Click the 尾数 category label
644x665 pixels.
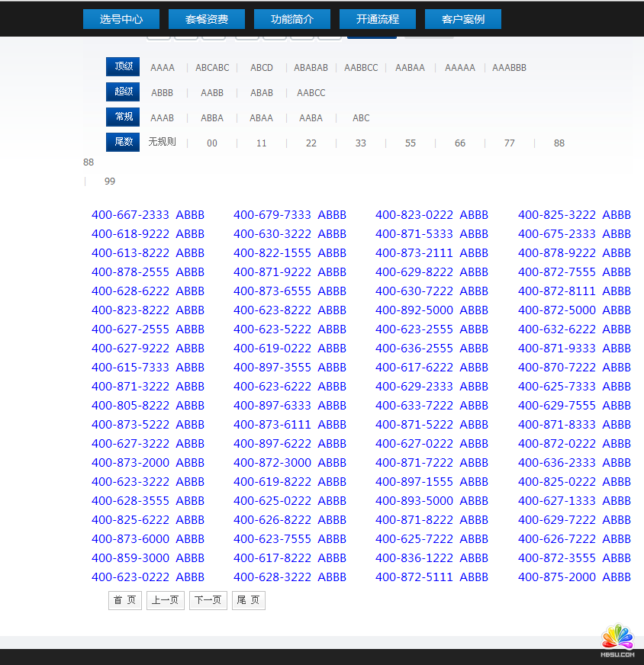click(x=123, y=142)
